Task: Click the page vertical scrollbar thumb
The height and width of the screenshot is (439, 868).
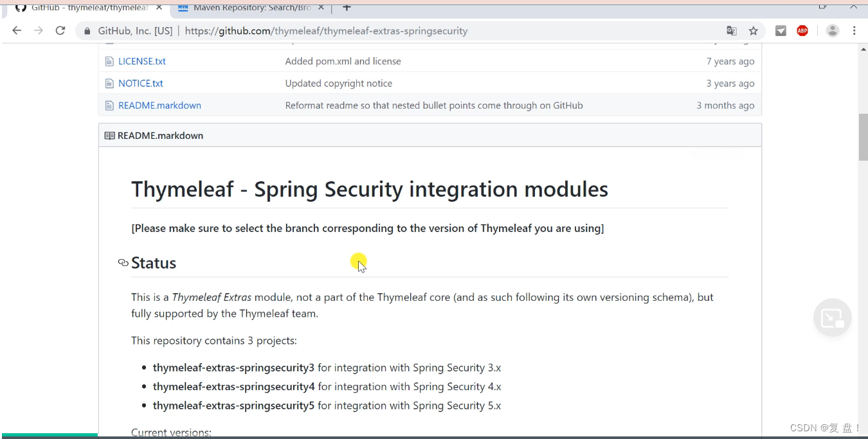Action: (x=863, y=138)
